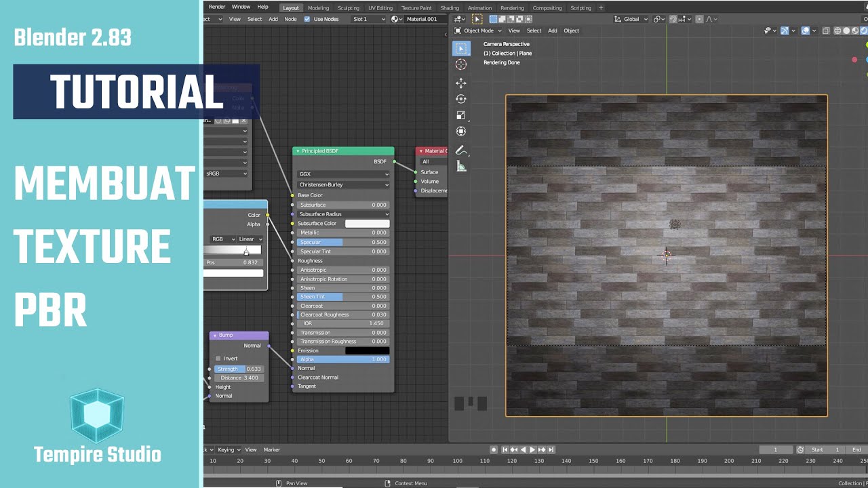Jump to next keyframe

pyautogui.click(x=542, y=449)
